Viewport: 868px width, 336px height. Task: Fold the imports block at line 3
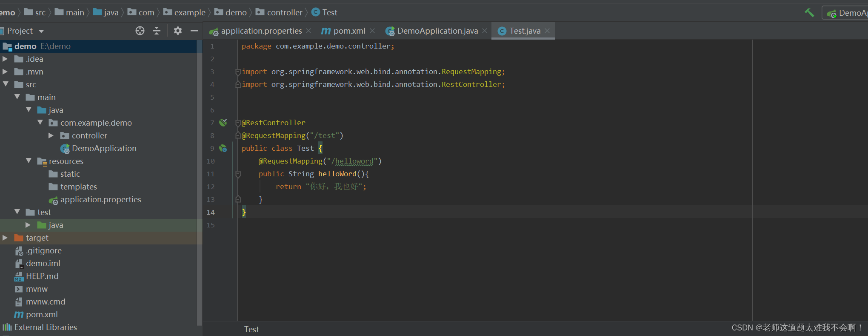(x=238, y=72)
